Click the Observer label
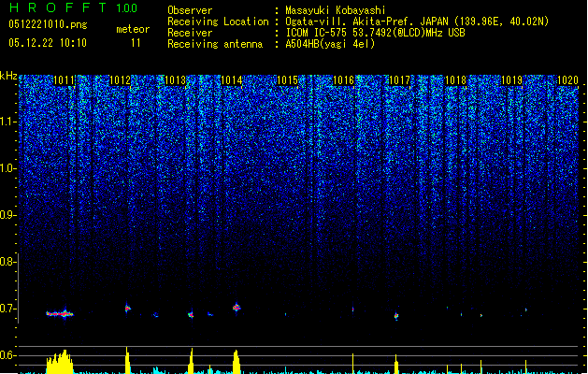588x374 pixels. click(x=190, y=10)
